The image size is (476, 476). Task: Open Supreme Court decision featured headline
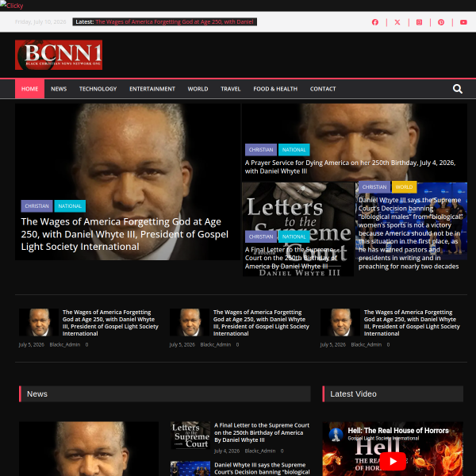pos(410,233)
